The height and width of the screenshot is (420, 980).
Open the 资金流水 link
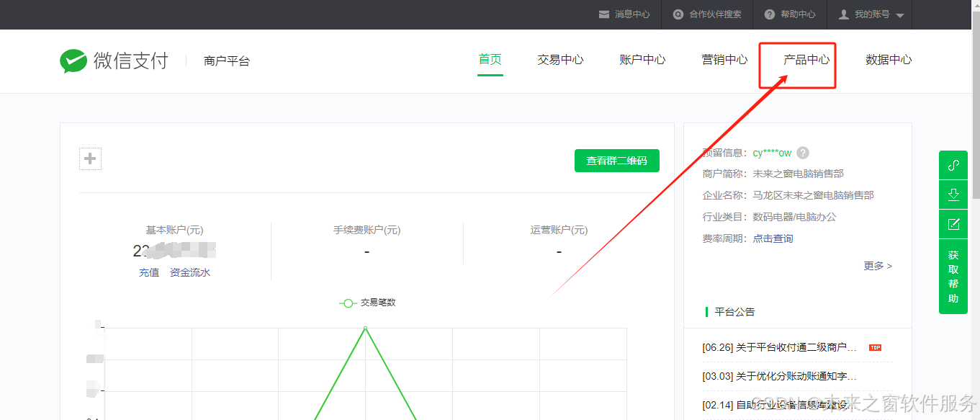pos(190,272)
